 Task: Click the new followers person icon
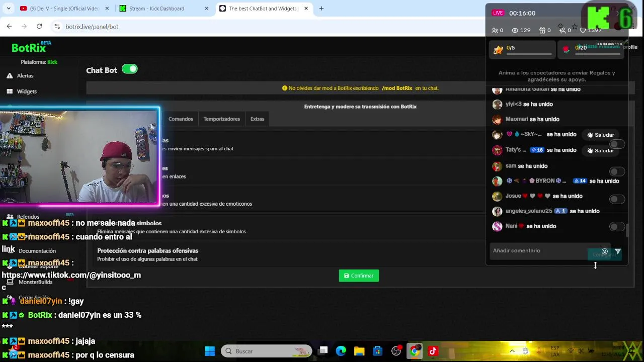[562, 30]
